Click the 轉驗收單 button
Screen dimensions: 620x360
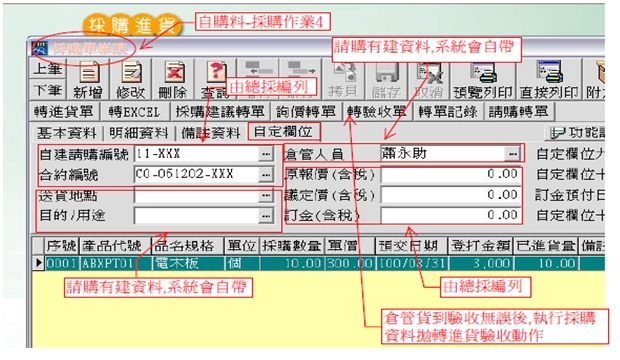(x=376, y=112)
